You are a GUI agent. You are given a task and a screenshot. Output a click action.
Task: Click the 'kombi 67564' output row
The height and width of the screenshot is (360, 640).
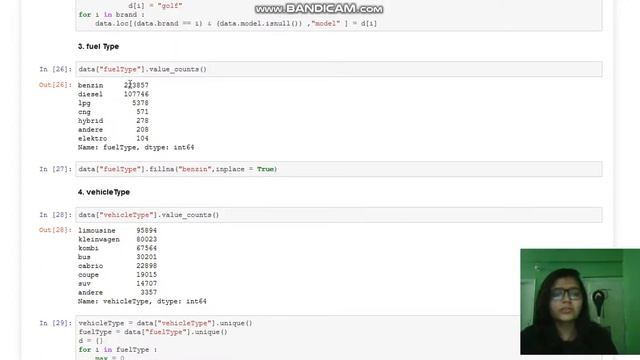117,248
